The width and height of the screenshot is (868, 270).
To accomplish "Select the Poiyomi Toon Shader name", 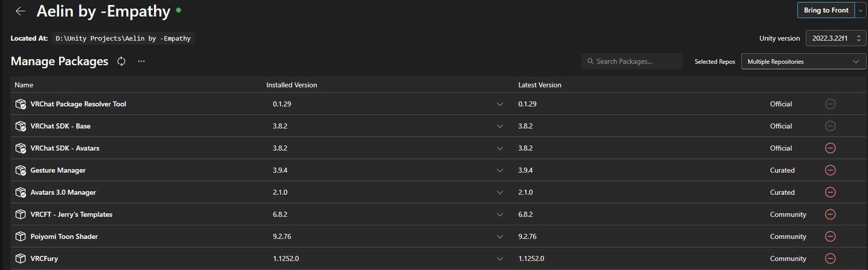I will point(64,236).
